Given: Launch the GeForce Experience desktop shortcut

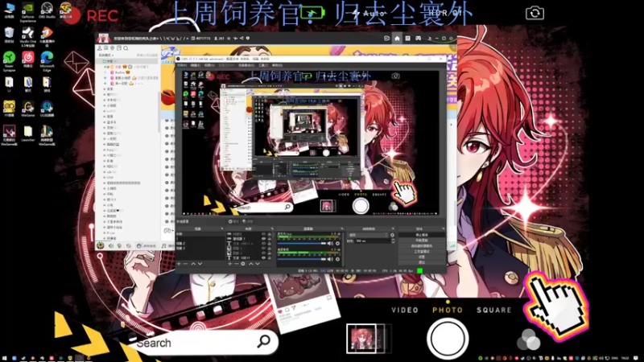Looking at the screenshot, I should click(x=28, y=11).
